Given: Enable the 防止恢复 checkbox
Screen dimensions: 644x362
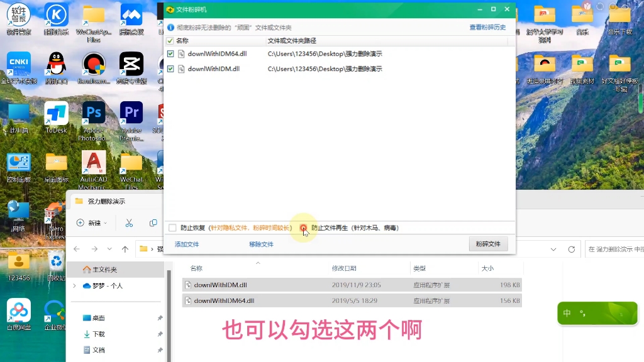Looking at the screenshot, I should tap(171, 228).
